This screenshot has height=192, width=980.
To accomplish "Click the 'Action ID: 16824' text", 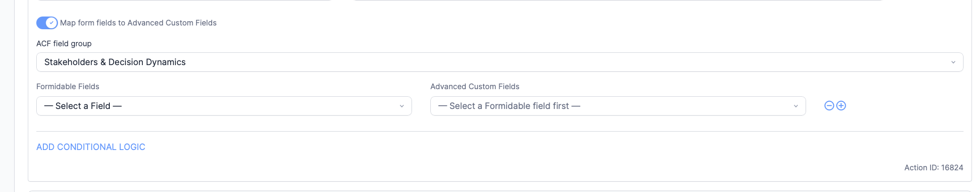I will 933,167.
